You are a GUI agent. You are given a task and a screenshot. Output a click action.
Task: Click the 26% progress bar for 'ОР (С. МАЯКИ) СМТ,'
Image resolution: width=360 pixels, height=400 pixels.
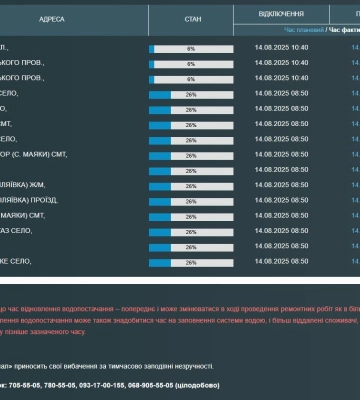pyautogui.click(x=191, y=156)
